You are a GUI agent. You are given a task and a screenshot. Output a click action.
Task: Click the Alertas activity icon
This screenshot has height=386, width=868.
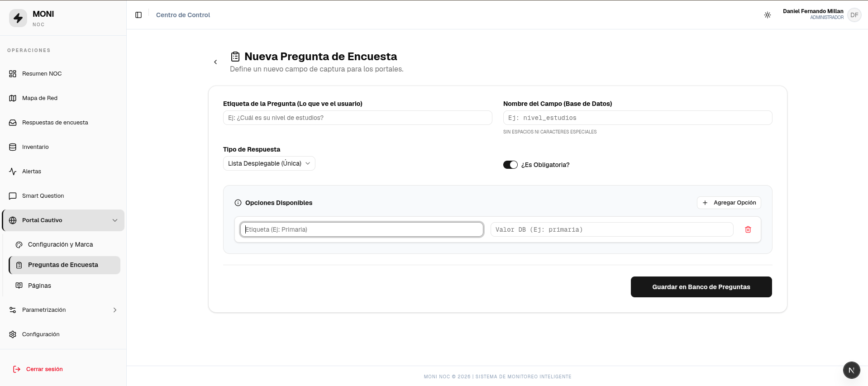point(13,172)
